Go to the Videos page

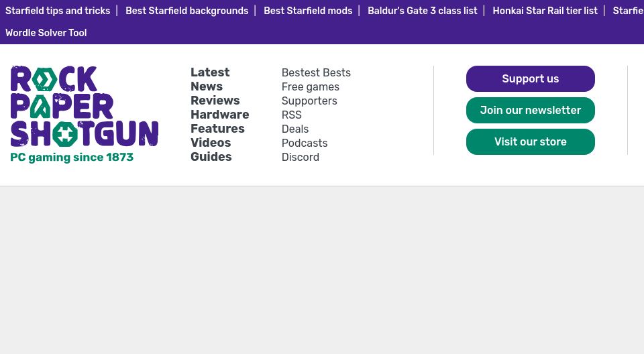[x=211, y=142]
